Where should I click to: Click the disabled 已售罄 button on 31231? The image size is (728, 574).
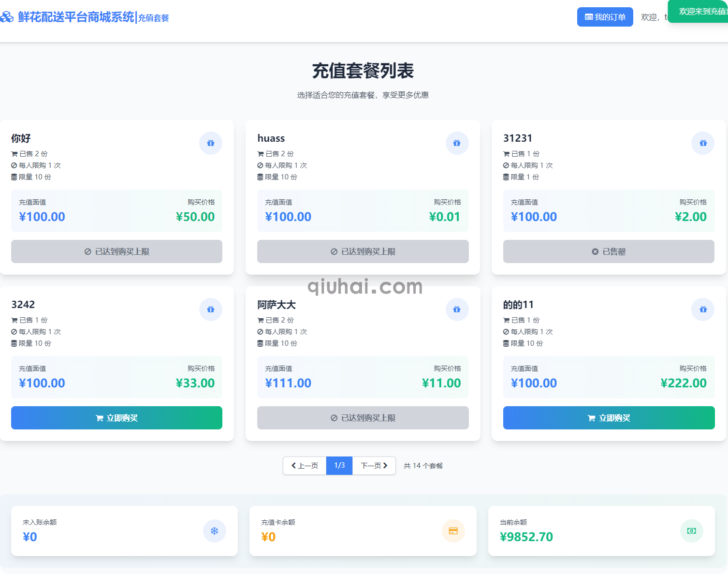pyautogui.click(x=609, y=251)
